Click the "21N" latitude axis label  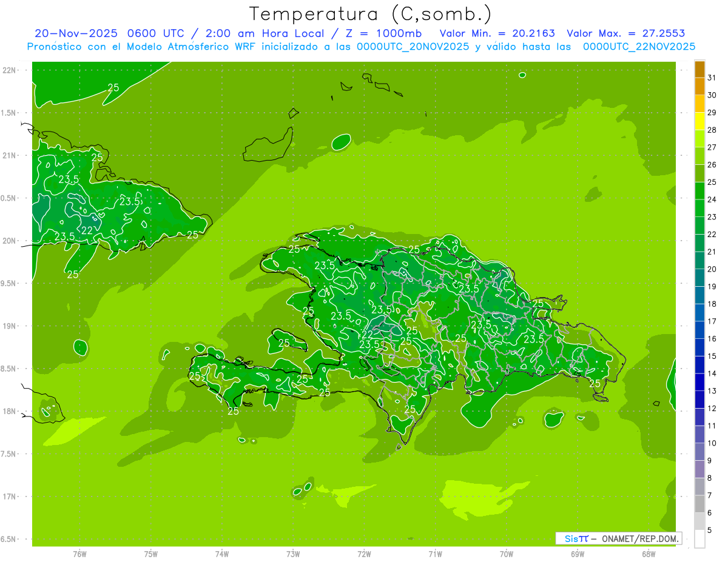[x=8, y=156]
